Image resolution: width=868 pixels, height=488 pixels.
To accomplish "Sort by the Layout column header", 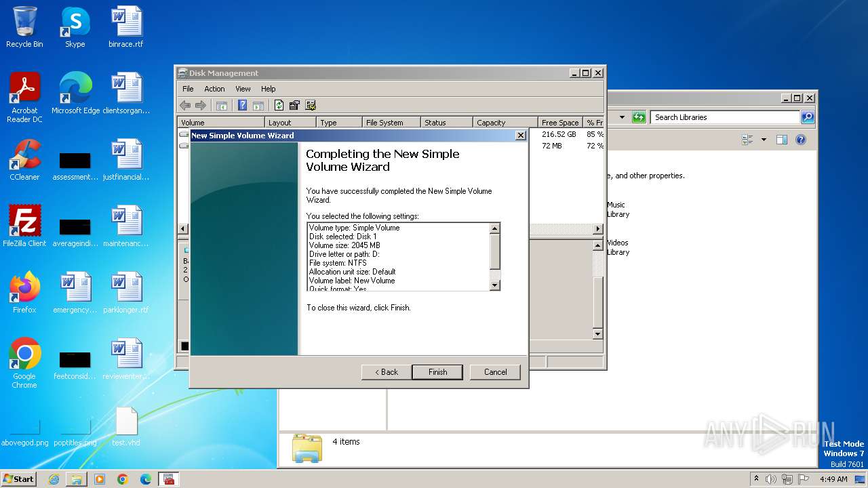I will pos(290,123).
